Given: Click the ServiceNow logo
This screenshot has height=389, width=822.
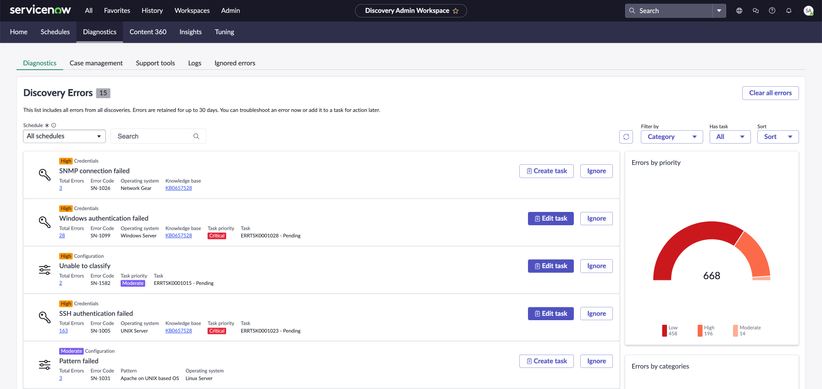Looking at the screenshot, I should click(41, 10).
